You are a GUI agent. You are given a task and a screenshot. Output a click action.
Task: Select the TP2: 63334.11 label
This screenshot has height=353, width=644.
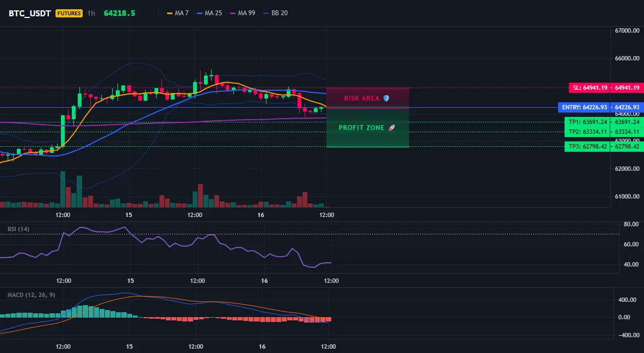(588, 132)
